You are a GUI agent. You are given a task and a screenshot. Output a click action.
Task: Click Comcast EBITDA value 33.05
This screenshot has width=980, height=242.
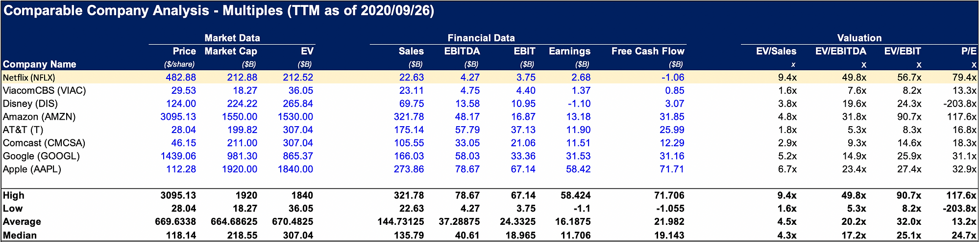pyautogui.click(x=467, y=143)
